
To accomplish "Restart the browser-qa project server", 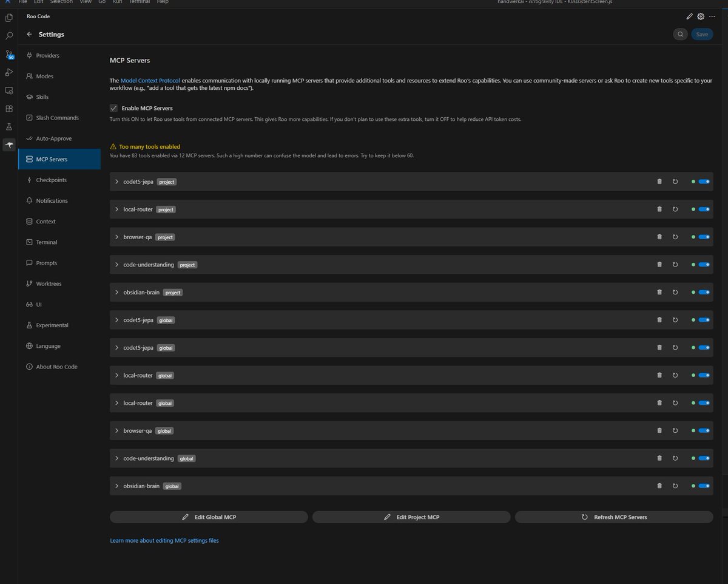I will 675,237.
